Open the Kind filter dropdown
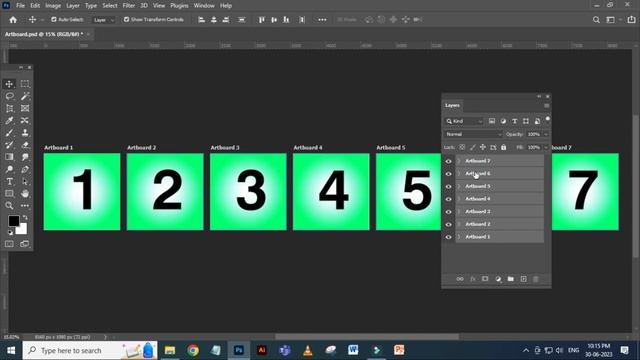This screenshot has width=640, height=360. point(464,121)
